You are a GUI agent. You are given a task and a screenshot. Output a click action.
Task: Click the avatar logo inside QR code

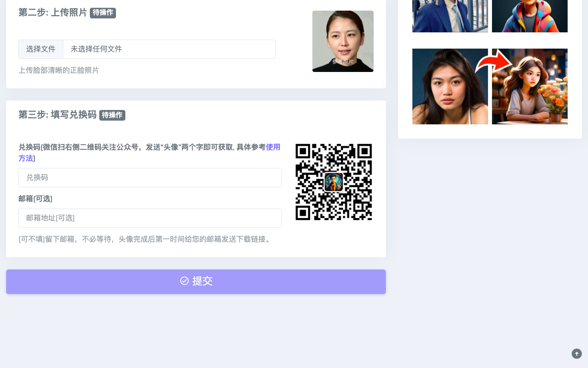coord(334,182)
